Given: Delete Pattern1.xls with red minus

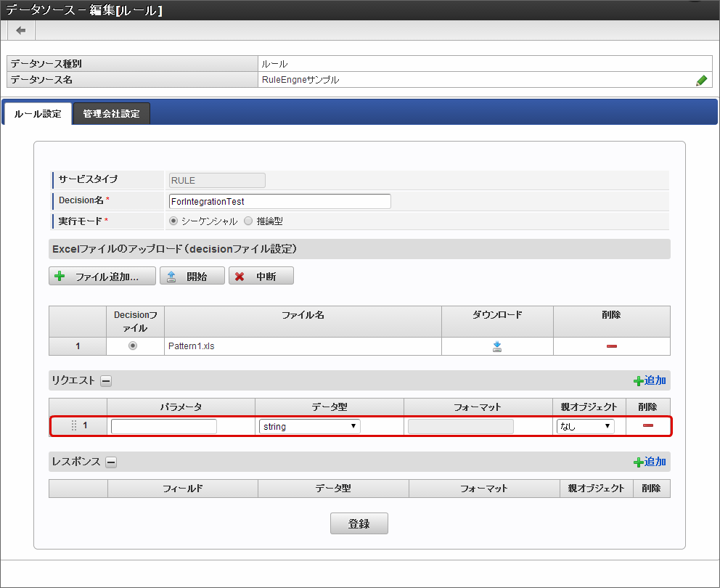Looking at the screenshot, I should click(611, 346).
